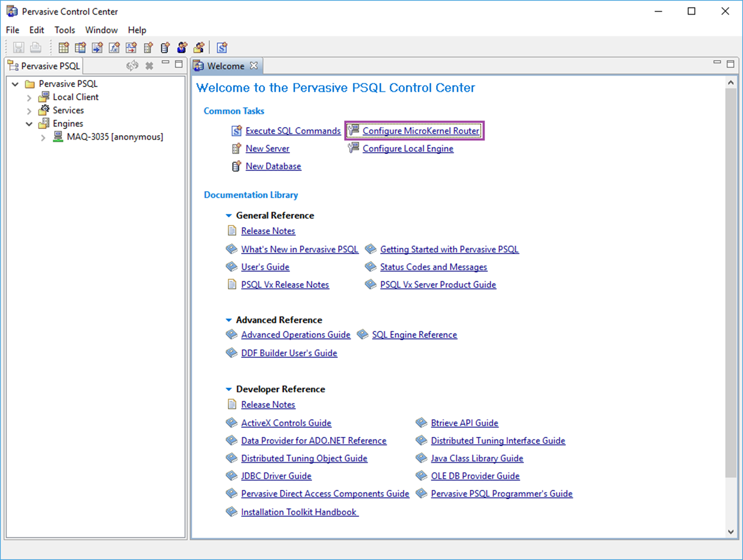Open the Installation Toolkit Handbook link
The height and width of the screenshot is (560, 743).
pos(299,512)
